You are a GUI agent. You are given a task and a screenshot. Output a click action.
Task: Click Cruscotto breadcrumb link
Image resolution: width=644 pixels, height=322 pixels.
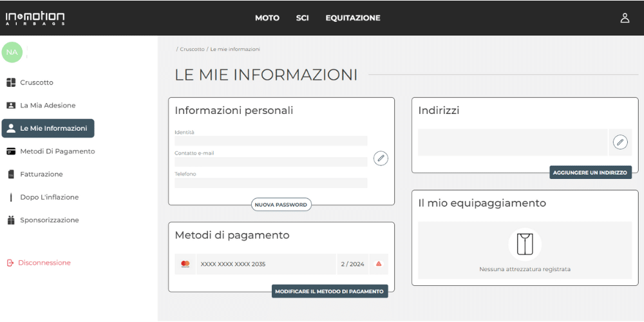click(x=192, y=50)
